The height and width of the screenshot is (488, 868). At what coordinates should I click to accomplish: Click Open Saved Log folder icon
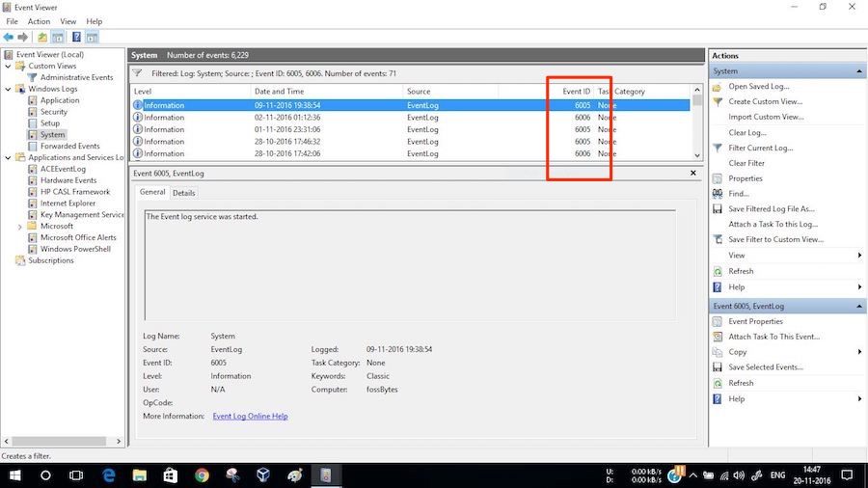click(717, 87)
